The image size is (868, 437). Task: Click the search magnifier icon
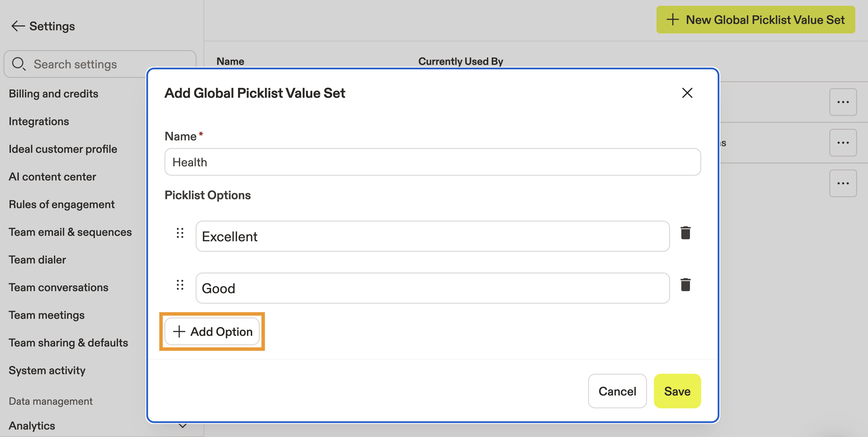(18, 64)
